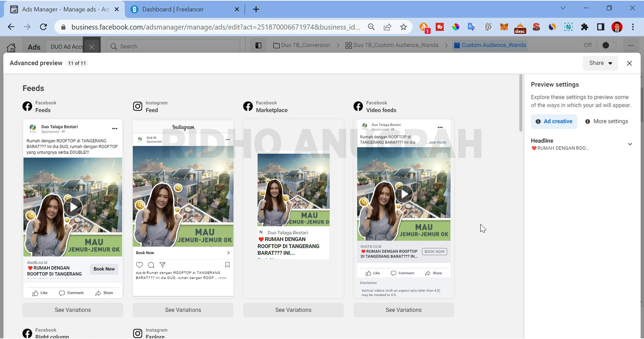Click the Marketplace ad image thumbnail

tap(293, 190)
